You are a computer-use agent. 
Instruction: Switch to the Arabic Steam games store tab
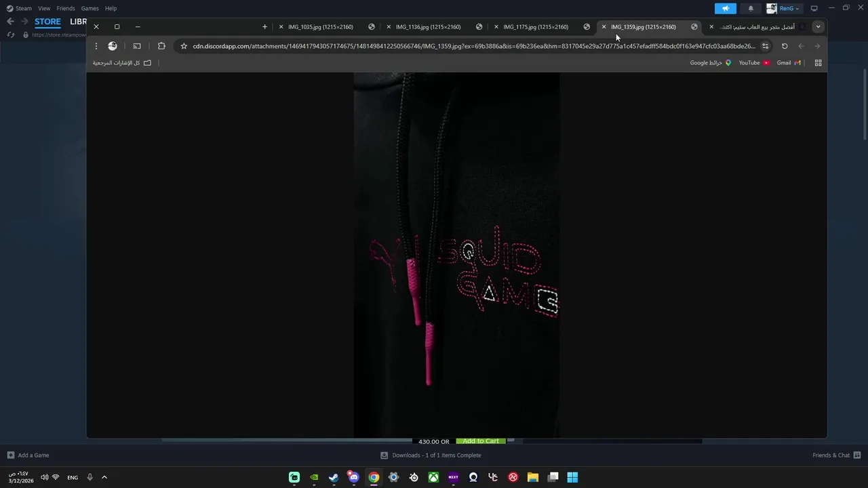pyautogui.click(x=757, y=27)
